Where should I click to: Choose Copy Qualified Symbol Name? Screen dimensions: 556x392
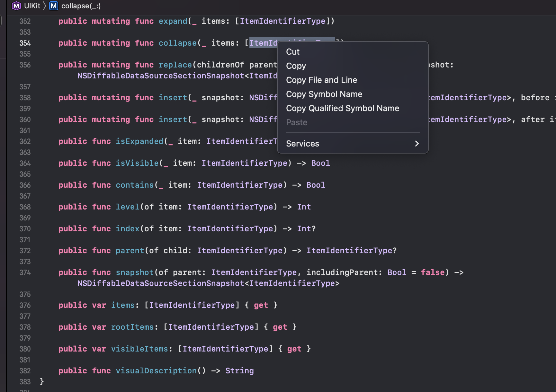click(342, 108)
